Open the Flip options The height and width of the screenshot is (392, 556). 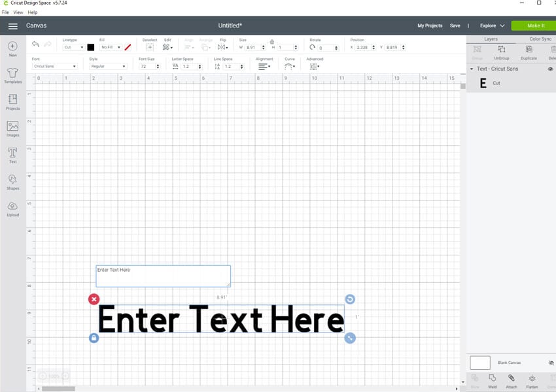[222, 47]
